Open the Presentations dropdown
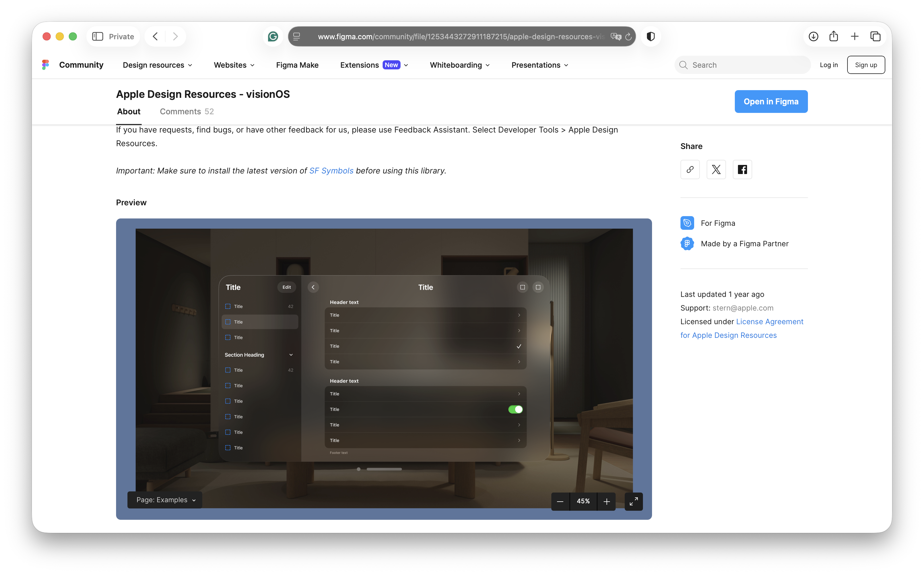This screenshot has width=924, height=575. [540, 65]
